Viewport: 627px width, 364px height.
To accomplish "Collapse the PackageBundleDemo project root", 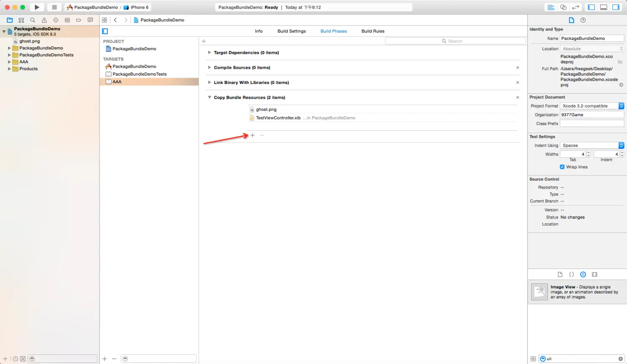I will [x=4, y=31].
